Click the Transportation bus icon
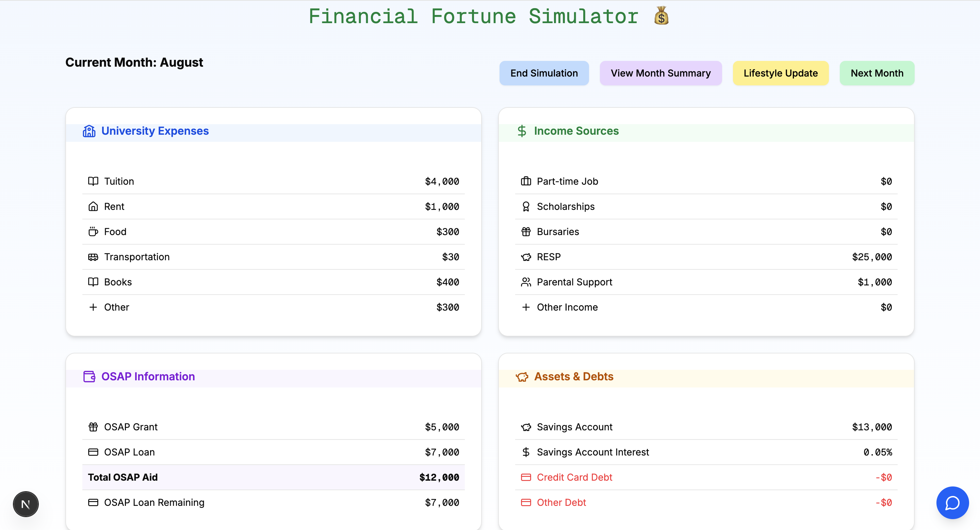Image resolution: width=980 pixels, height=530 pixels. pyautogui.click(x=93, y=257)
